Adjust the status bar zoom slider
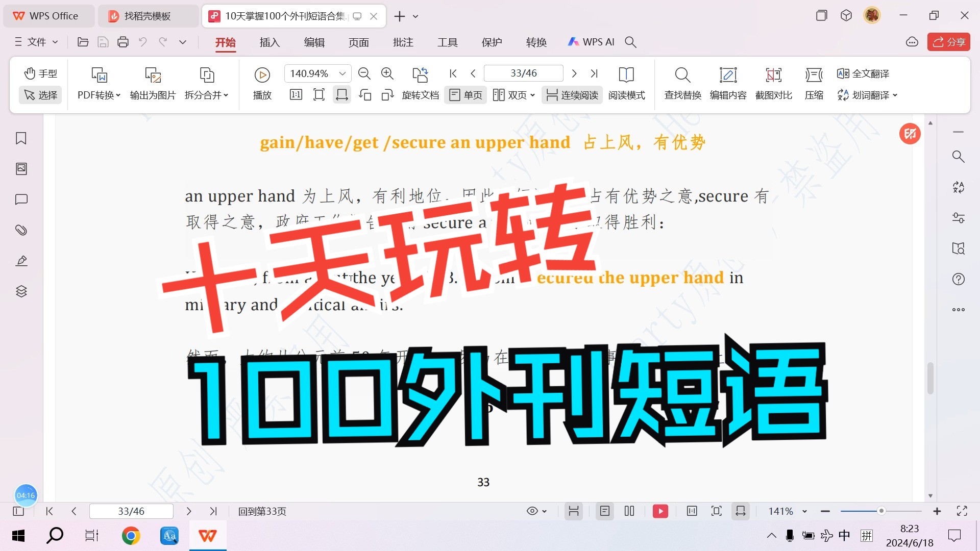The width and height of the screenshot is (980, 551). 881,511
